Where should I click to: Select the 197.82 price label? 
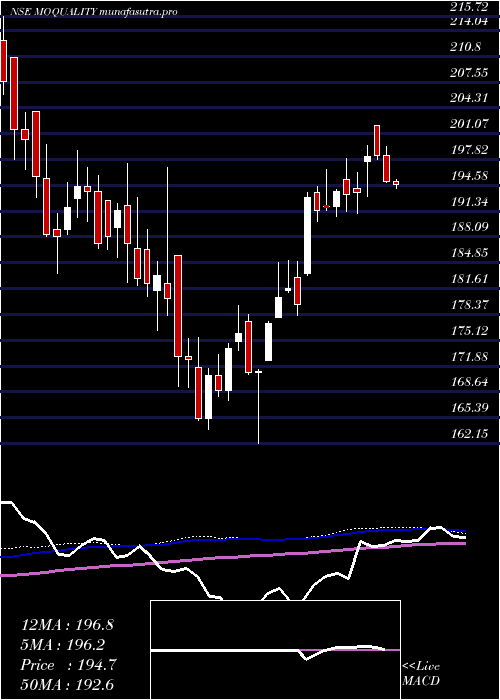(467, 150)
